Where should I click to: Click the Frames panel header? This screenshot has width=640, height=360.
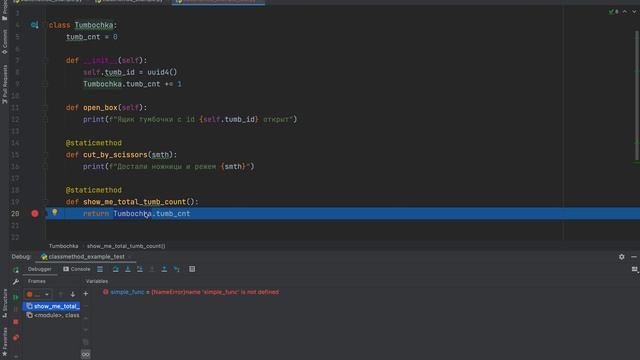(37, 281)
